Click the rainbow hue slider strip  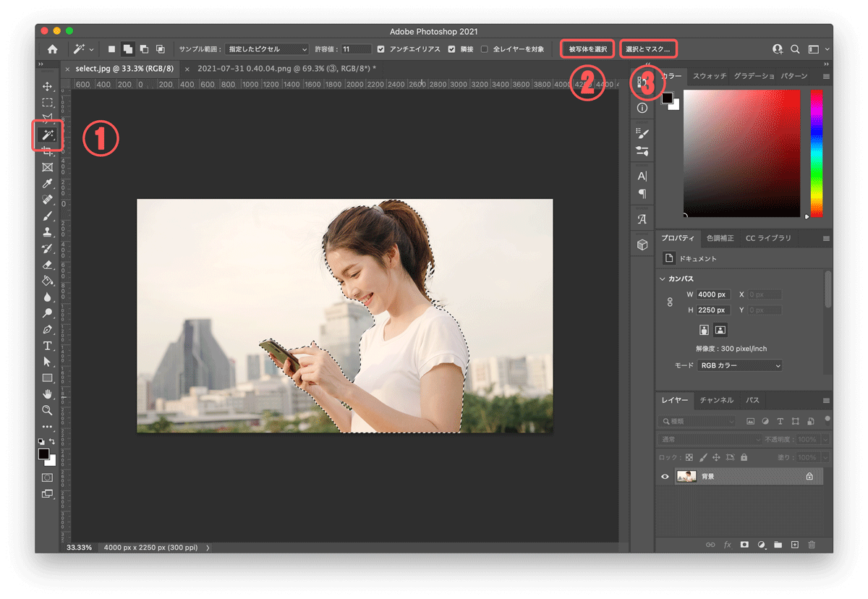click(816, 152)
